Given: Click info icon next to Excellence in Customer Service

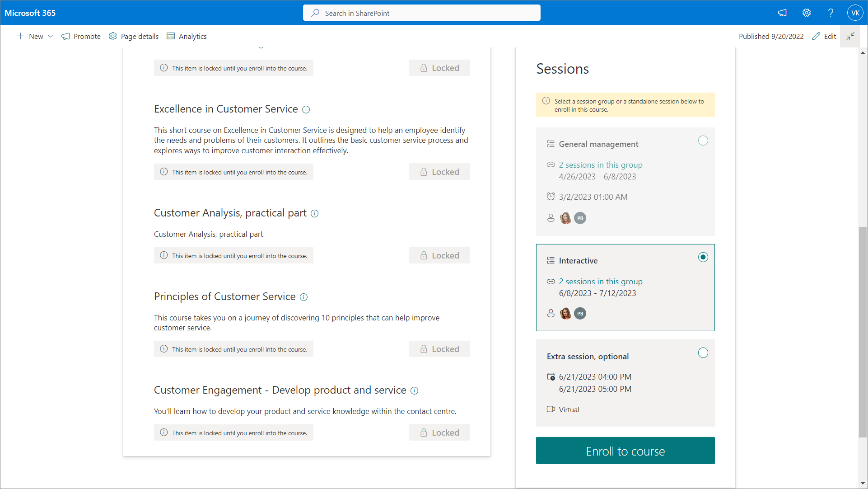Looking at the screenshot, I should [306, 109].
